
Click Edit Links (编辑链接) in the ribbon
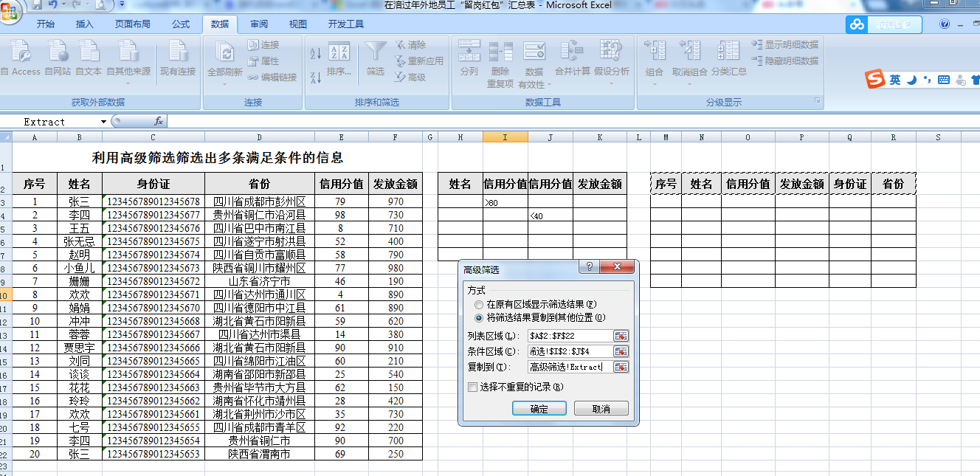coord(272,77)
